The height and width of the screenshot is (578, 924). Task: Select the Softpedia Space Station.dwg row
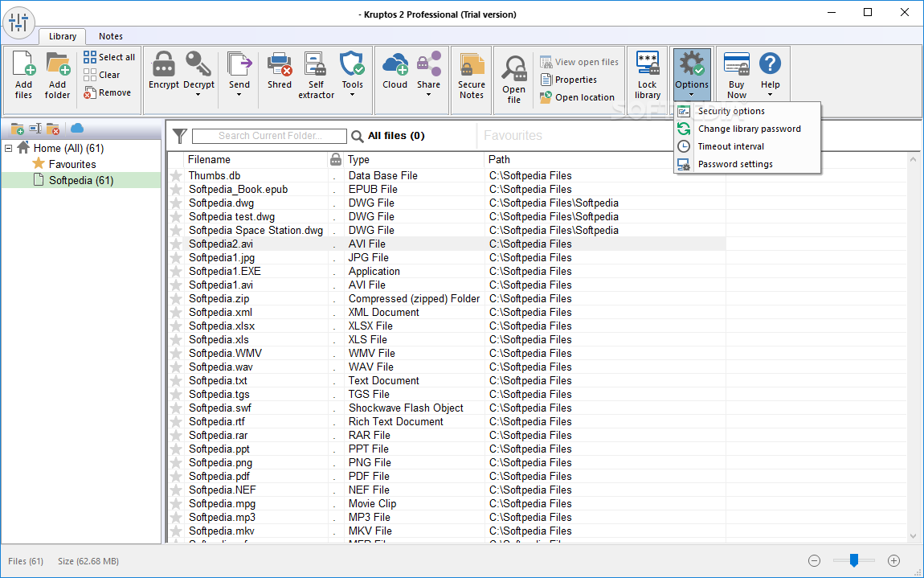448,231
